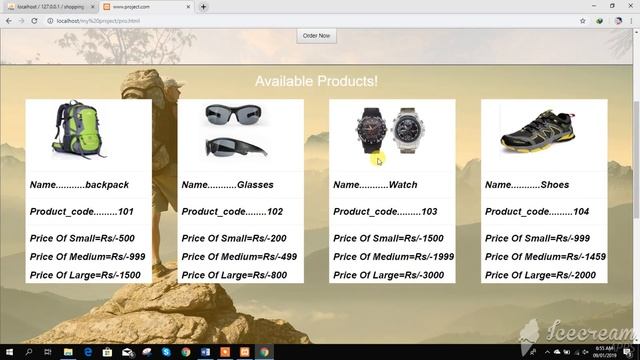This screenshot has height=360, width=640.
Task: Select the 'Name...........backpack' text
Action: 79,185
